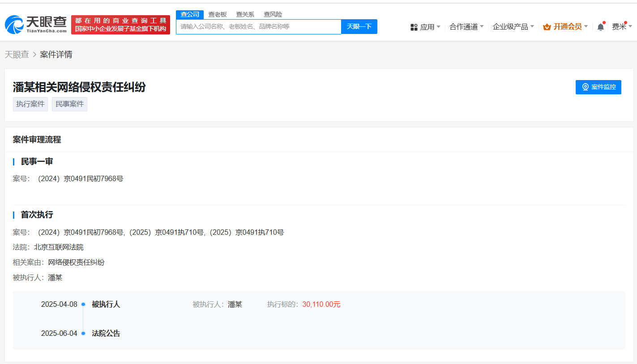Open the notification bell
Screen dimensions: 637x364
pyautogui.click(x=601, y=27)
